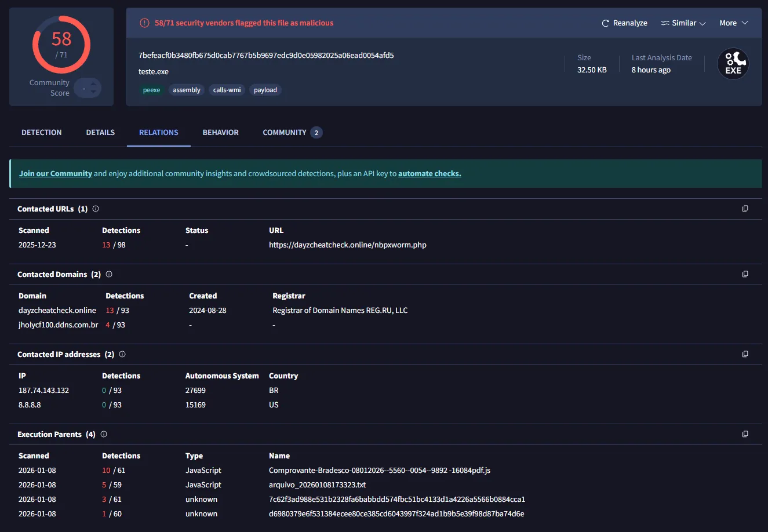Click the EXE file type icon

[733, 64]
